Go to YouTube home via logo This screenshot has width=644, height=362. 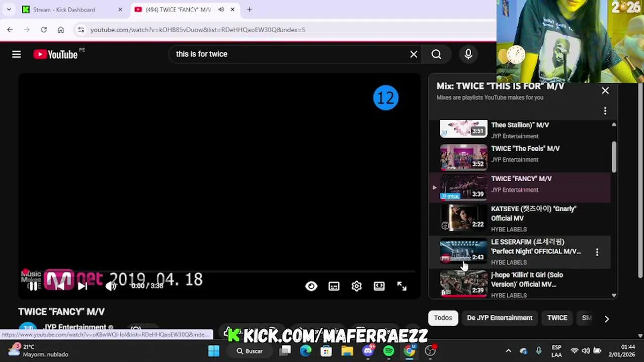(x=55, y=54)
